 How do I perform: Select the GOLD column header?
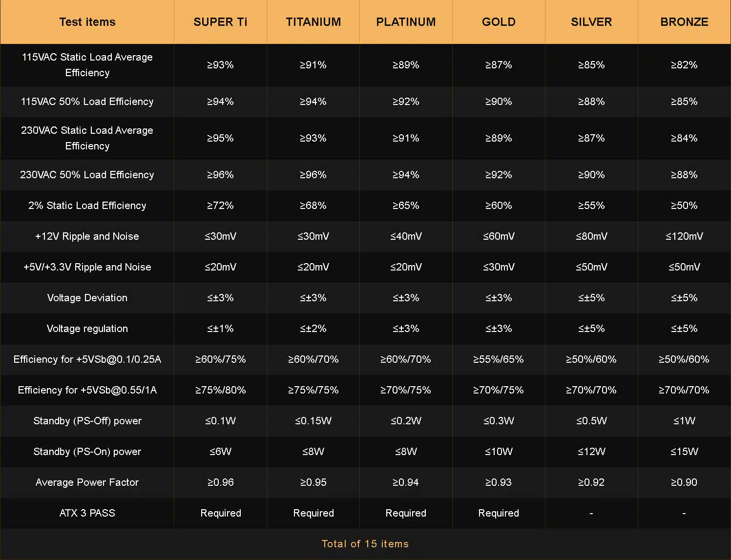tap(499, 22)
